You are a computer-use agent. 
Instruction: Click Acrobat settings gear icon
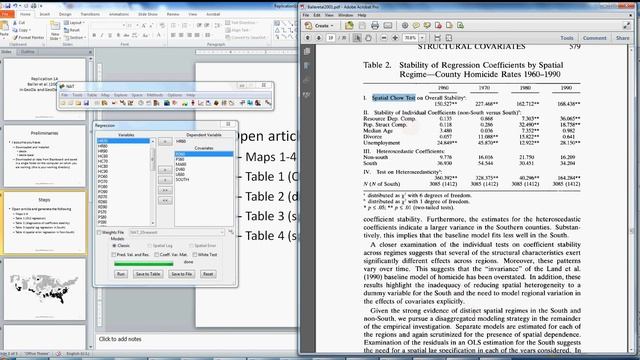(x=405, y=26)
